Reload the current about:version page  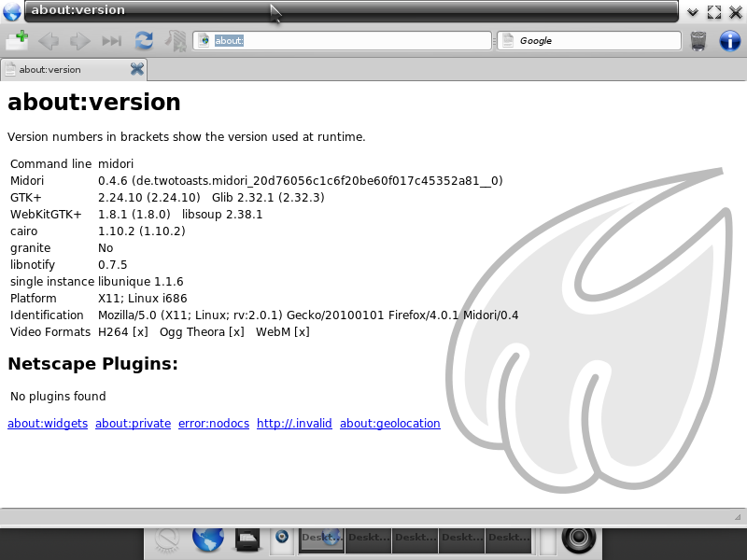click(x=144, y=40)
